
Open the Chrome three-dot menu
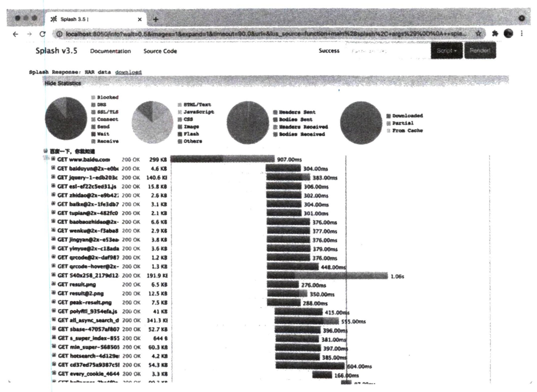522,33
